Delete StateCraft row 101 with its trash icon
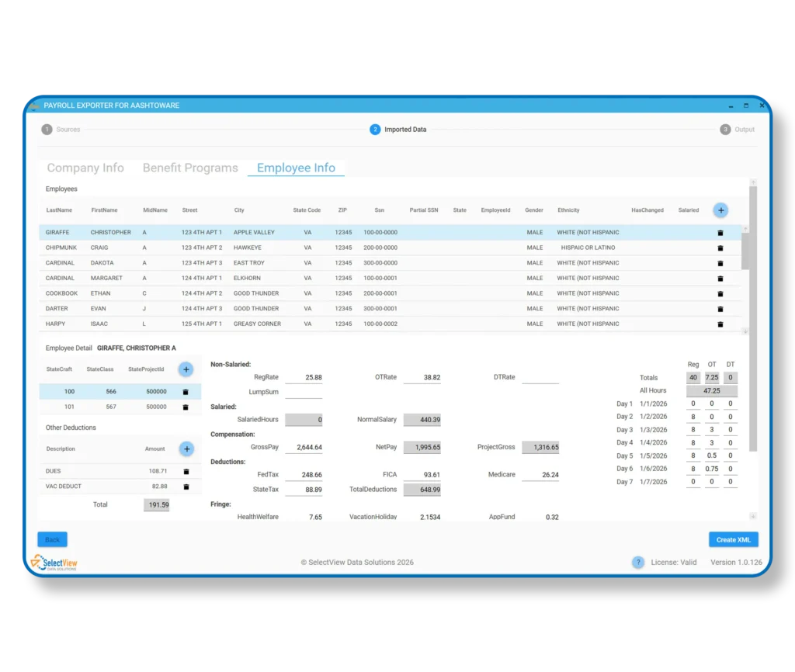795x672 pixels. pos(186,407)
